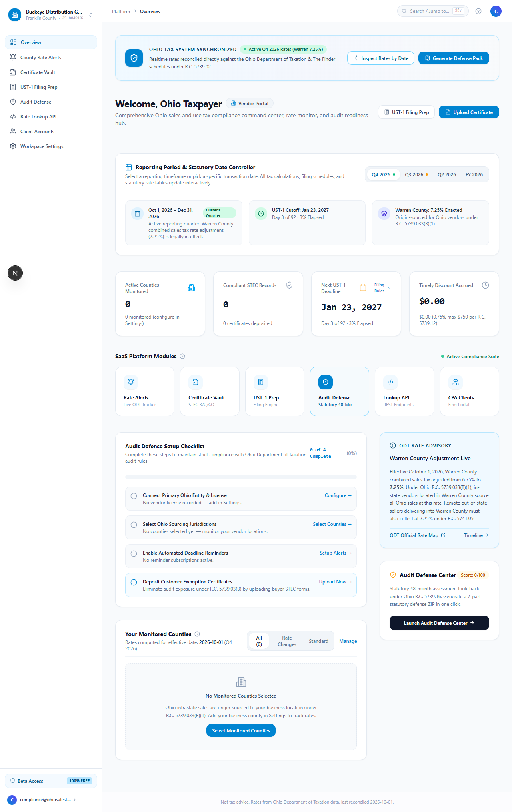Mark Select Ohio Sourcing Jurisdictions step
512x812 pixels.
click(134, 525)
